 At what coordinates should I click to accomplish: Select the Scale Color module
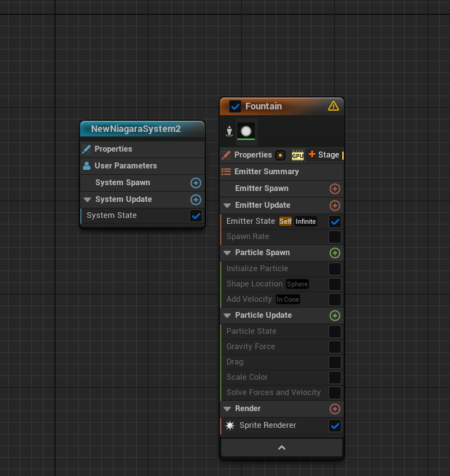tap(282, 378)
